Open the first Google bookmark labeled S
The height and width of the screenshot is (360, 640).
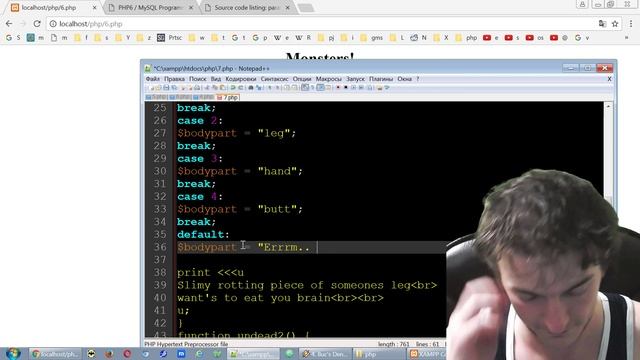(13, 38)
